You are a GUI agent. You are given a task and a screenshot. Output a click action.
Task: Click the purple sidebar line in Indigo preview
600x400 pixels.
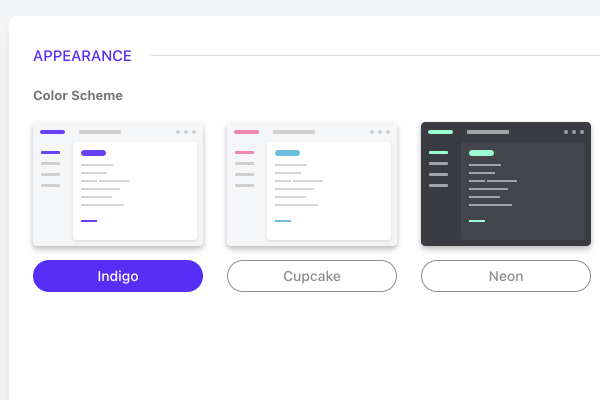[x=51, y=152]
